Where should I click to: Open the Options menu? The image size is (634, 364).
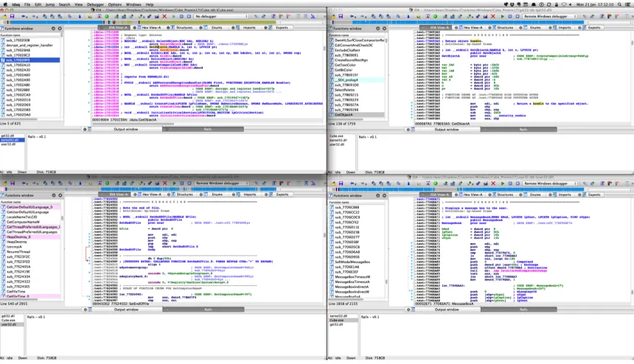(114, 4)
